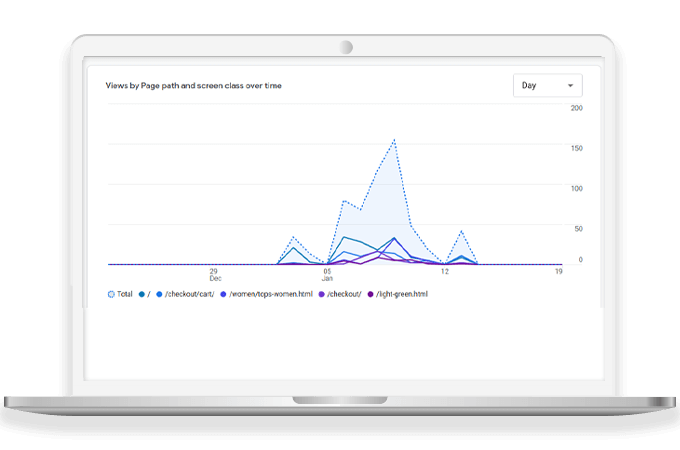Click the 150 y-axis value

pos(576,148)
